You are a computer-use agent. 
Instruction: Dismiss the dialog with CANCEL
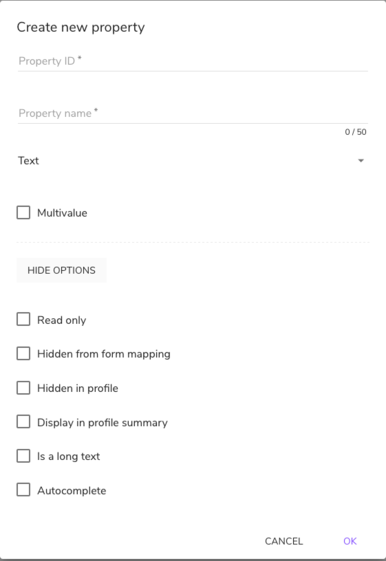point(284,541)
